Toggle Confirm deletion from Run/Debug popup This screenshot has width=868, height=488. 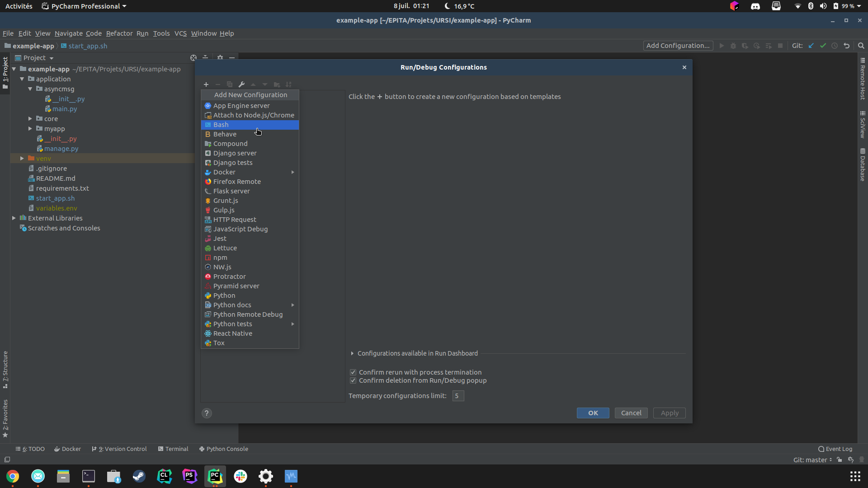(x=353, y=380)
